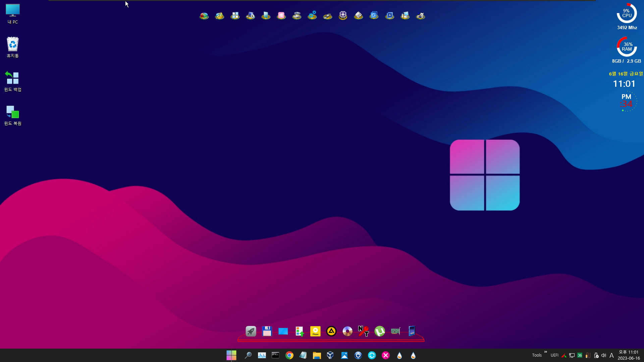Click the blue power button icon on taskbar
This screenshot has height=362, width=644.
358,355
